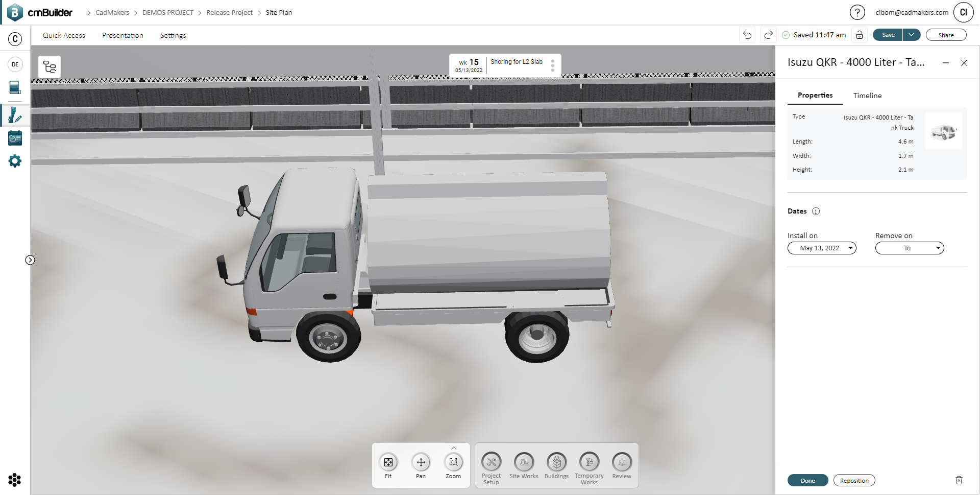980x495 pixels.
Task: Open Site Works tools
Action: coord(524,466)
